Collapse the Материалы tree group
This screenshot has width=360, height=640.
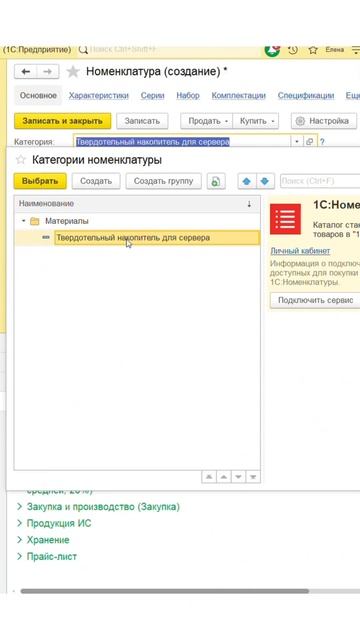point(24,221)
